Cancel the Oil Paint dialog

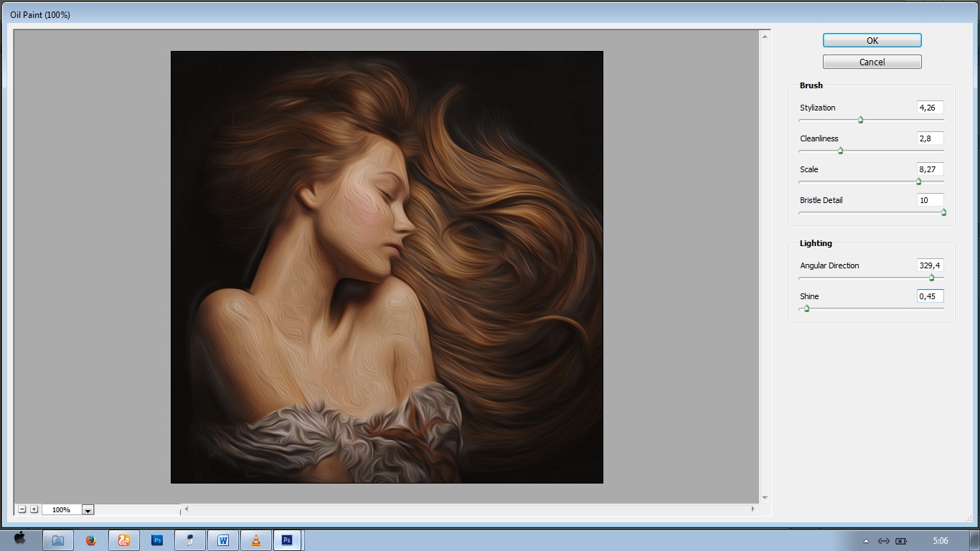[872, 62]
